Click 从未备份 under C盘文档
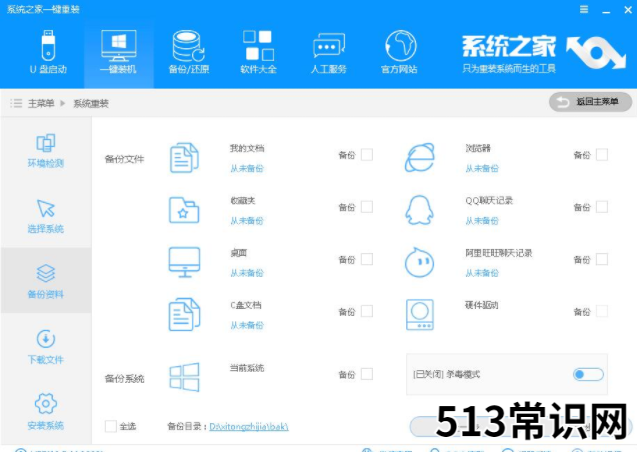This screenshot has height=452, width=637. pyautogui.click(x=247, y=325)
